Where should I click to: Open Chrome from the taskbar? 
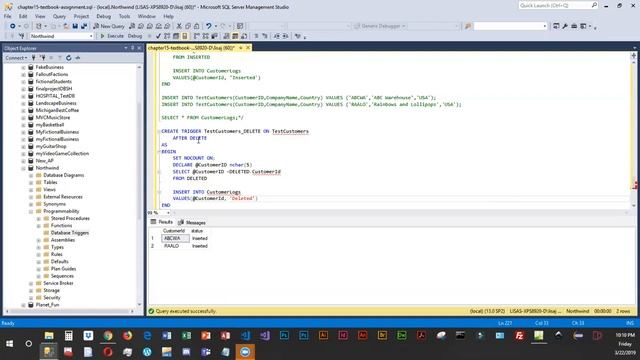point(108,336)
